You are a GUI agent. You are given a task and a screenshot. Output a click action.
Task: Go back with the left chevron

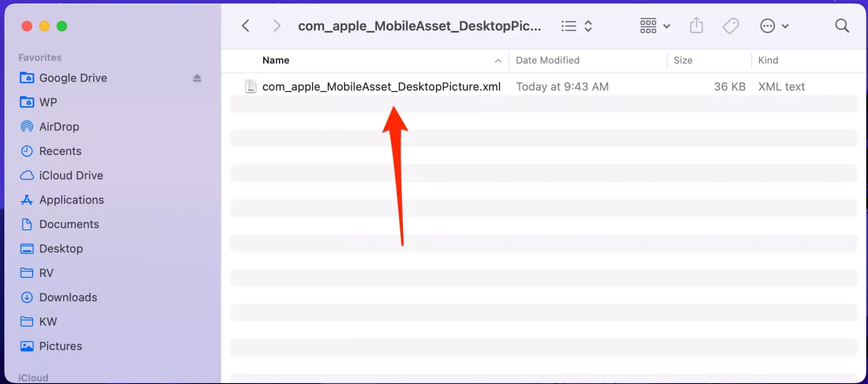pos(245,26)
